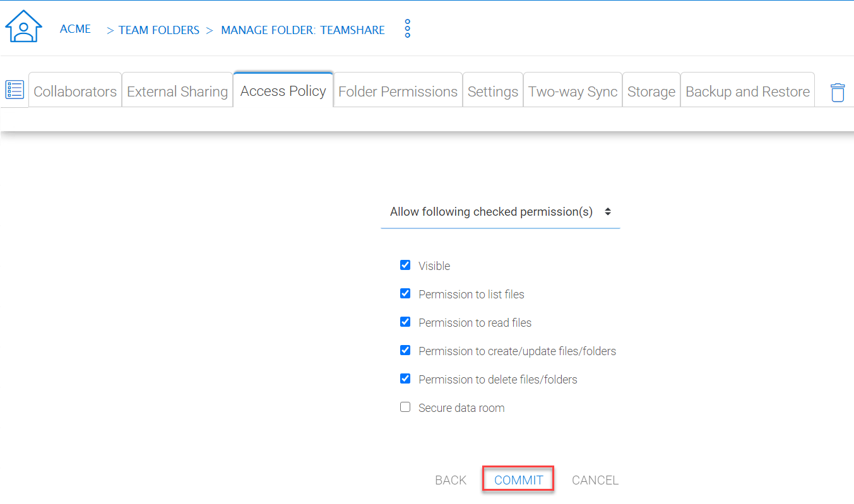Click the list view icon left of tabs
Viewport: 854px width, 504px height.
point(14,90)
